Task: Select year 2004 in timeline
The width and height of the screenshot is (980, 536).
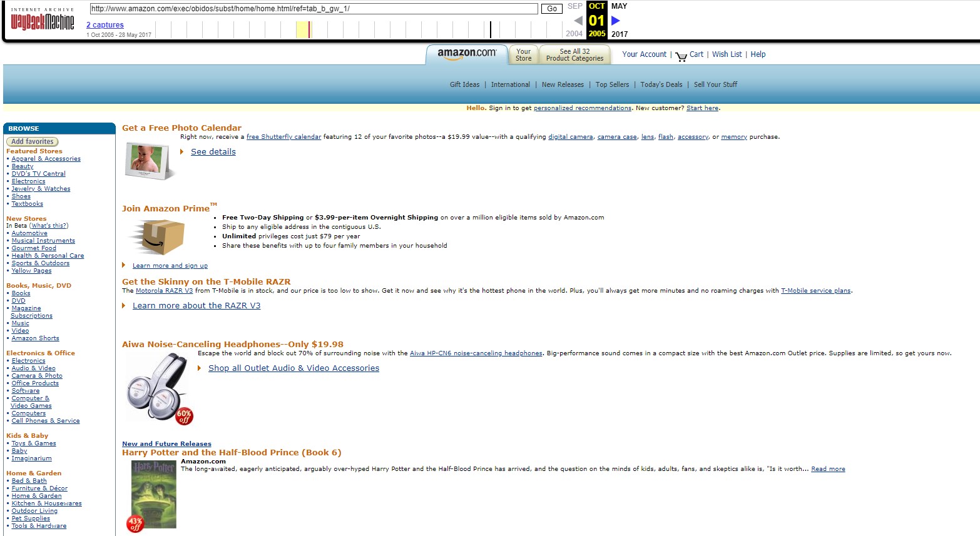Action: pyautogui.click(x=574, y=34)
